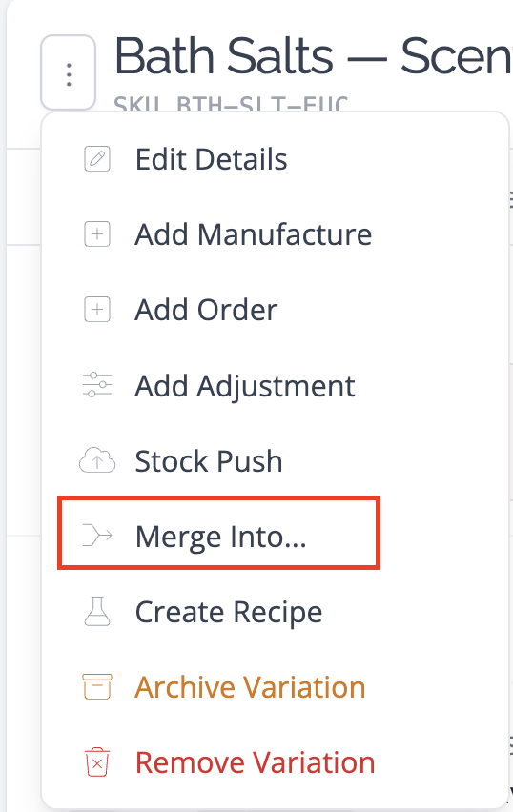Click the sliders icon for Add Adjustment
The height and width of the screenshot is (812, 513).
pos(97,385)
